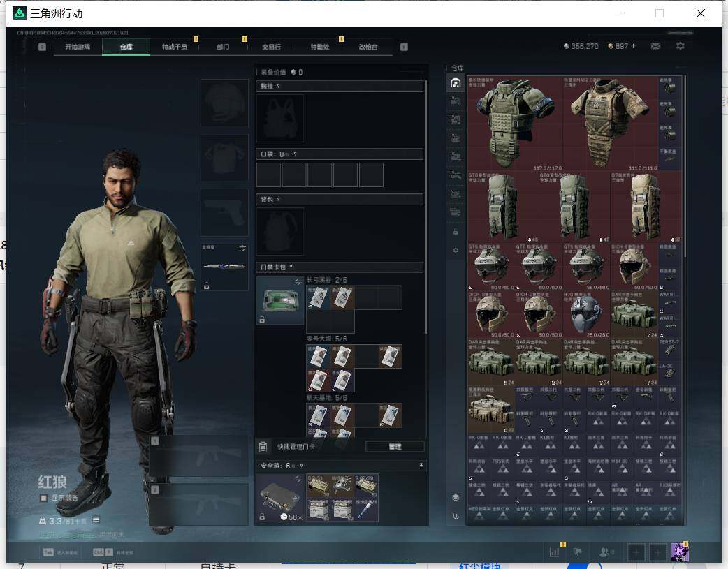Open the settings gear in top bar

680,46
